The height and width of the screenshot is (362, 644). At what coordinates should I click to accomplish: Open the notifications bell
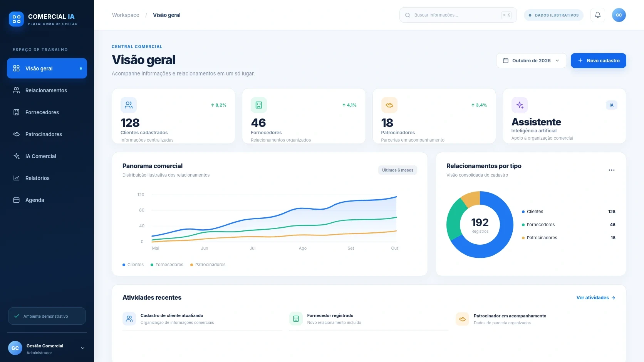[x=597, y=15]
